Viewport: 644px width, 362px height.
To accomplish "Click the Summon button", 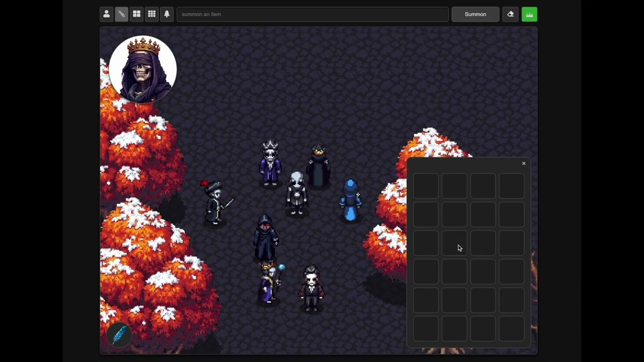I will [x=475, y=14].
